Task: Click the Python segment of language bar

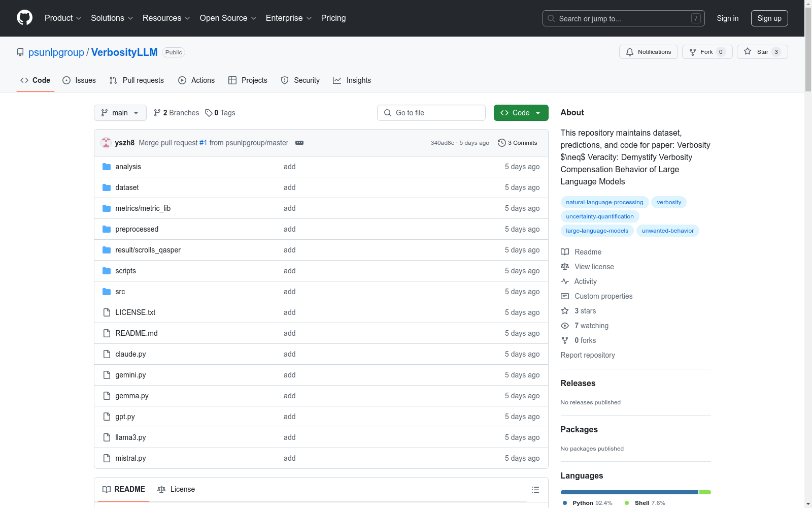Action: coord(629,492)
